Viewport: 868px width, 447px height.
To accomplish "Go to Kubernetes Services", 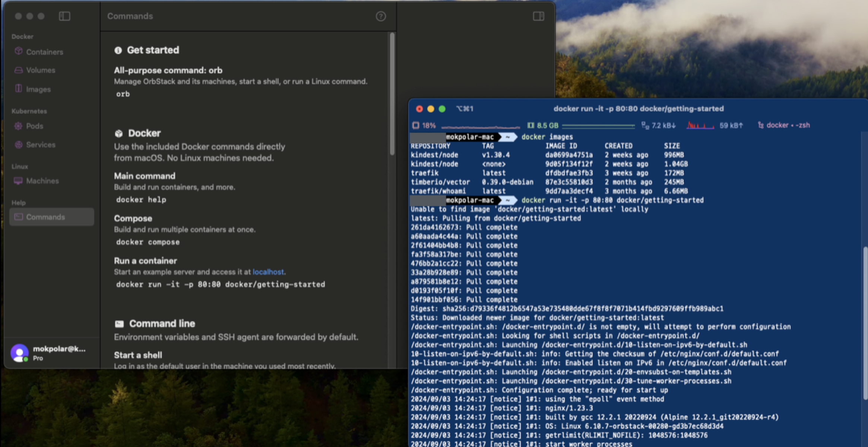I will pyautogui.click(x=40, y=145).
